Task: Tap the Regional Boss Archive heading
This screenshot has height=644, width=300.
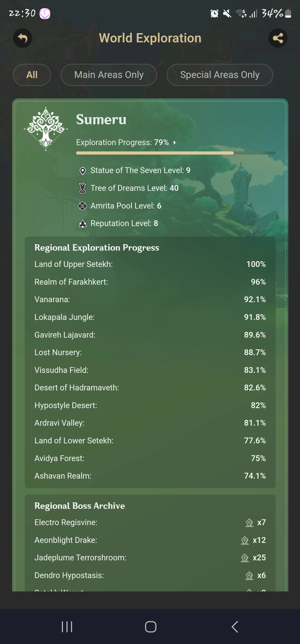Action: (80, 506)
